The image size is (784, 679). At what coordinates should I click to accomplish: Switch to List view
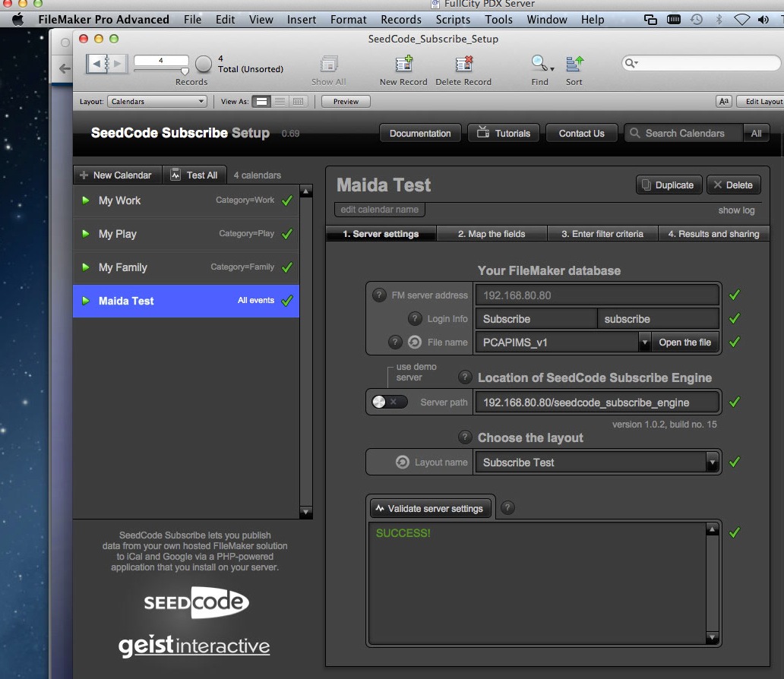point(280,102)
